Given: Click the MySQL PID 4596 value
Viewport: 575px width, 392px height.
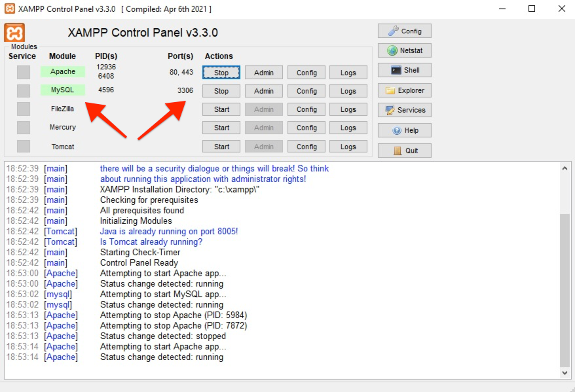Looking at the screenshot, I should point(106,90).
